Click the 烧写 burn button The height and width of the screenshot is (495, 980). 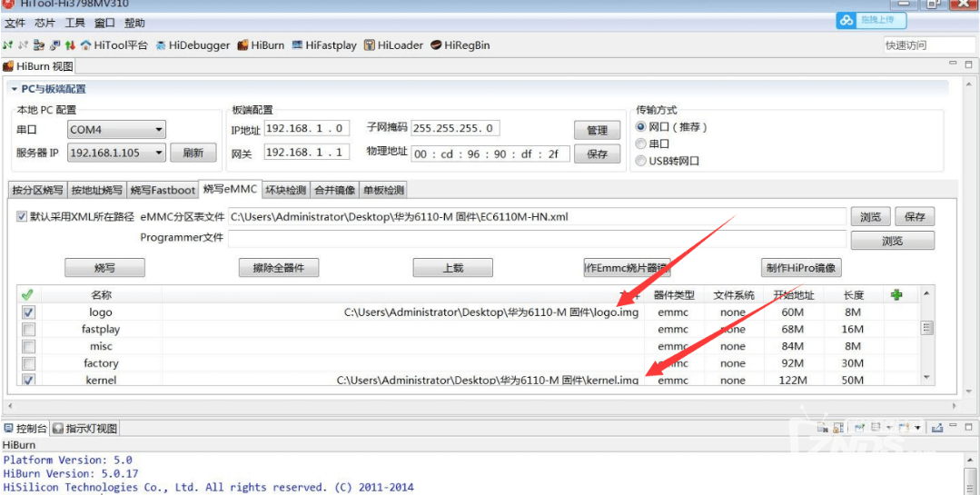pos(104,268)
